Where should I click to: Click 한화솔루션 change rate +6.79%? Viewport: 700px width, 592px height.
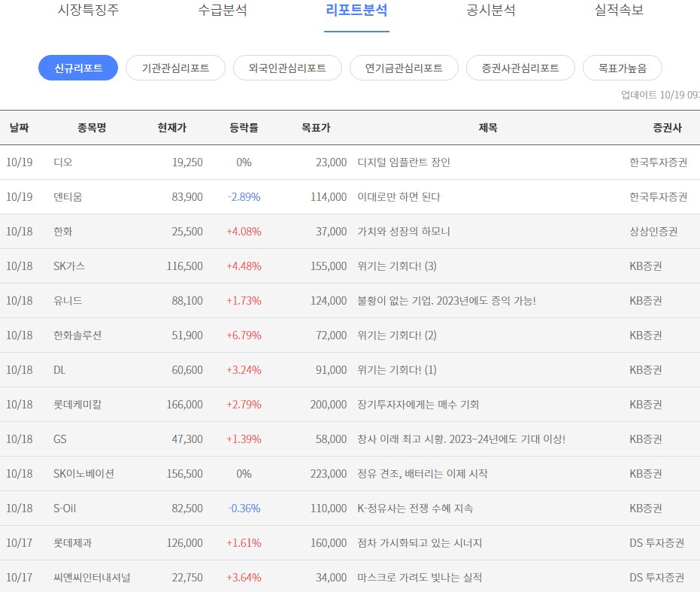coord(244,335)
